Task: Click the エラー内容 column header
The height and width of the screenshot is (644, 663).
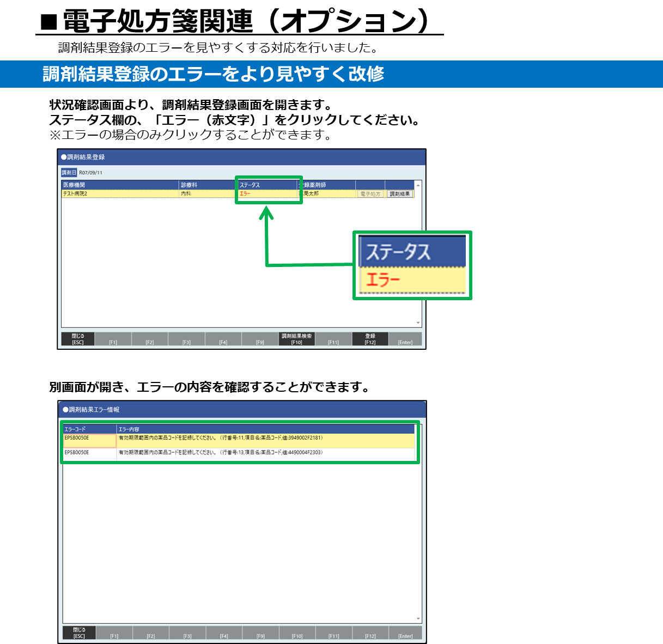Action: pyautogui.click(x=265, y=429)
